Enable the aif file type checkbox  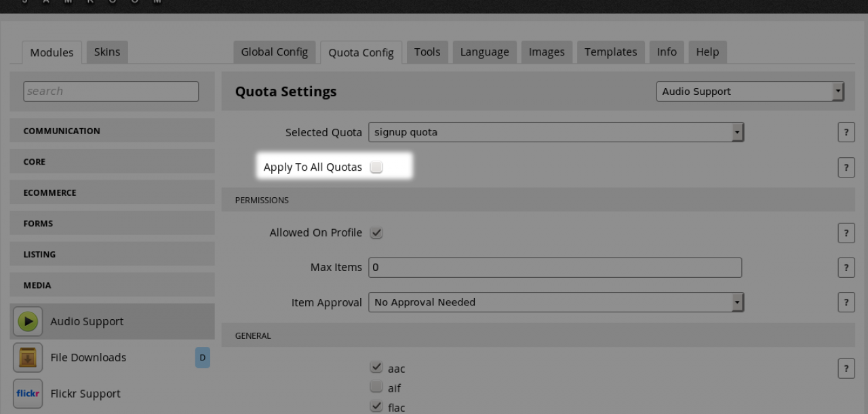pyautogui.click(x=376, y=388)
